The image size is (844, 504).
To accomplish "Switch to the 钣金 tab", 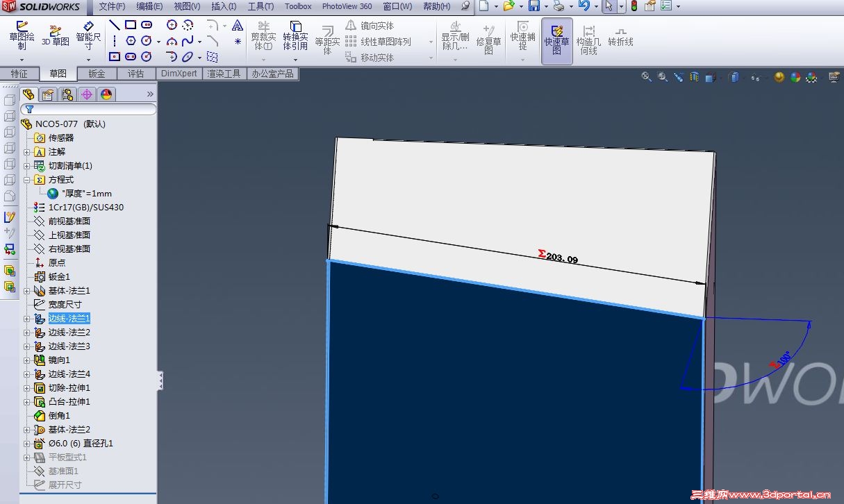I will click(x=97, y=74).
